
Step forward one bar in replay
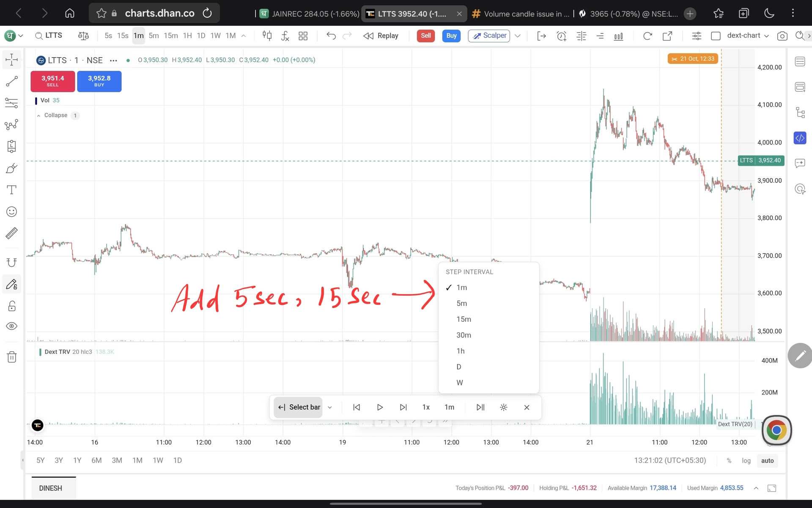(x=403, y=407)
